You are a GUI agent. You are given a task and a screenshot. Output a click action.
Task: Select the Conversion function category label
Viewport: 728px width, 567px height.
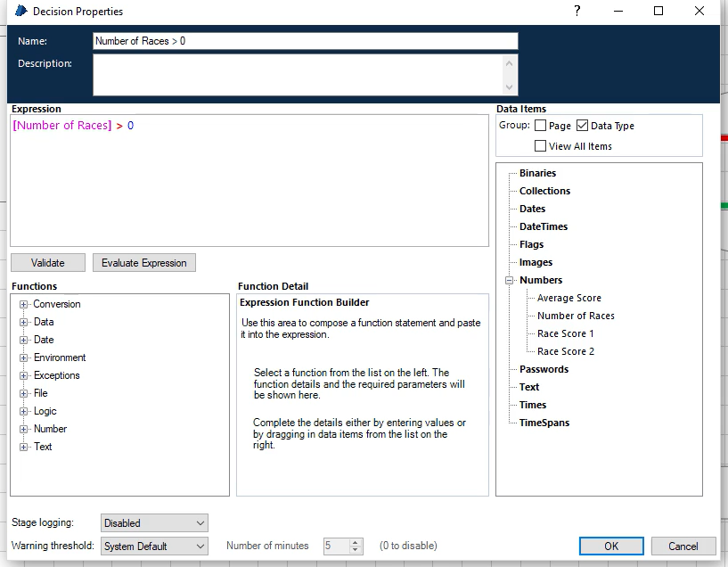coord(57,304)
